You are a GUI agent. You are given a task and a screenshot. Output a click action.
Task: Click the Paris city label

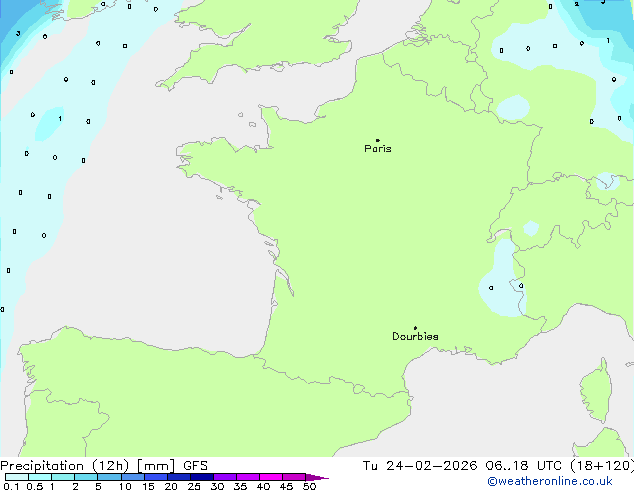click(378, 149)
